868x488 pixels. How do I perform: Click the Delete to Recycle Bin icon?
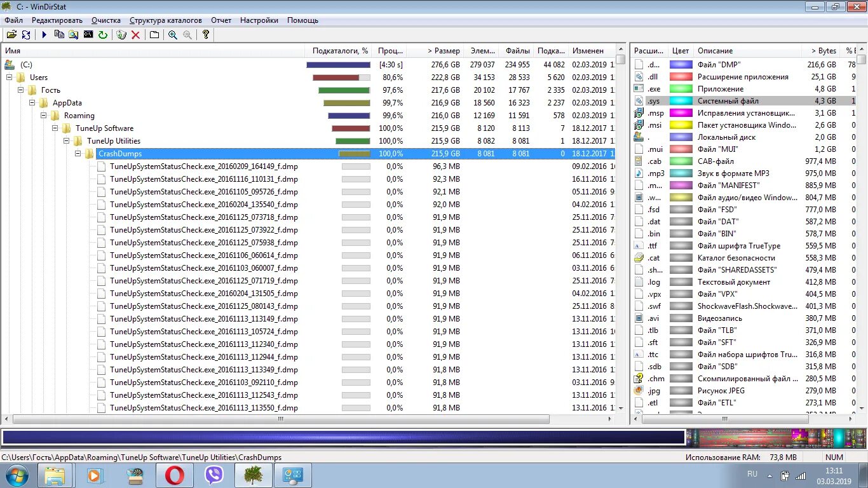click(121, 35)
